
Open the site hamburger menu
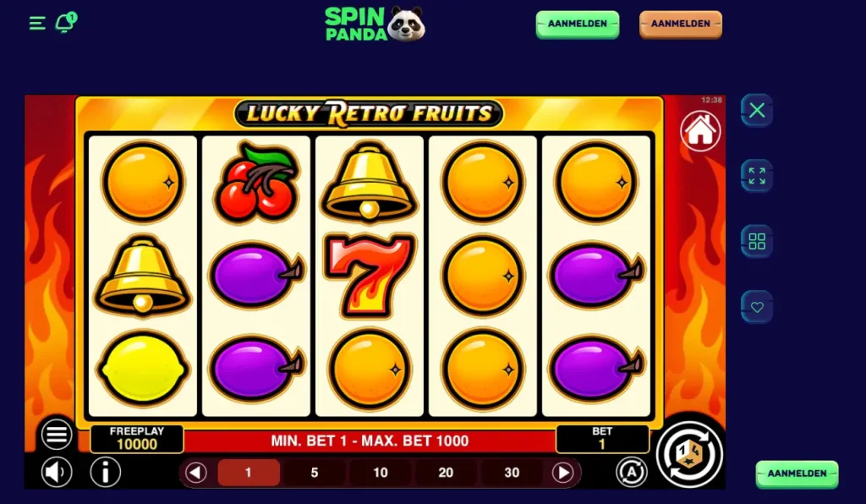[37, 24]
